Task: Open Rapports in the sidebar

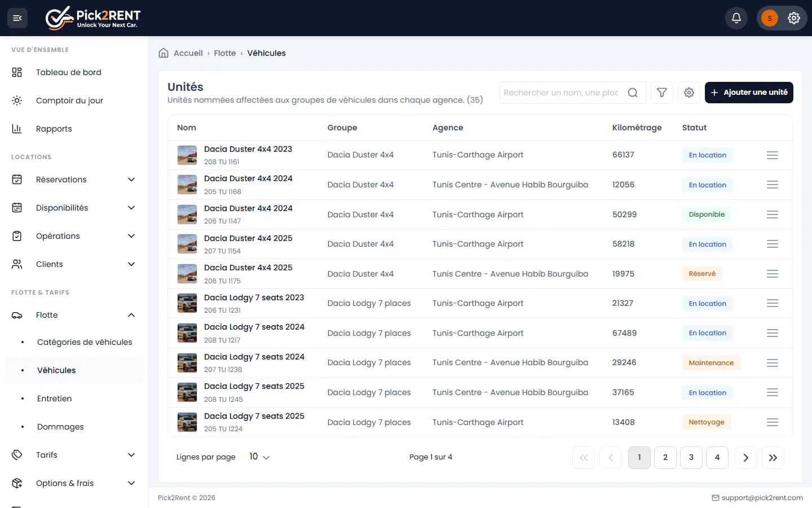Action: coord(74,129)
